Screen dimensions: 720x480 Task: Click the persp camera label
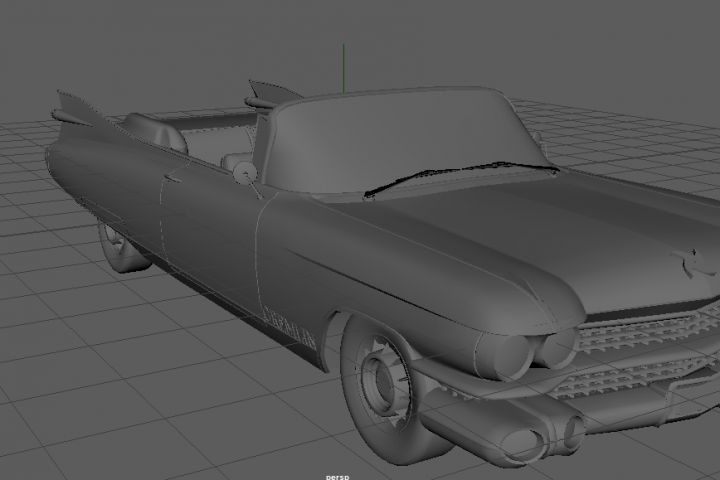[338, 477]
